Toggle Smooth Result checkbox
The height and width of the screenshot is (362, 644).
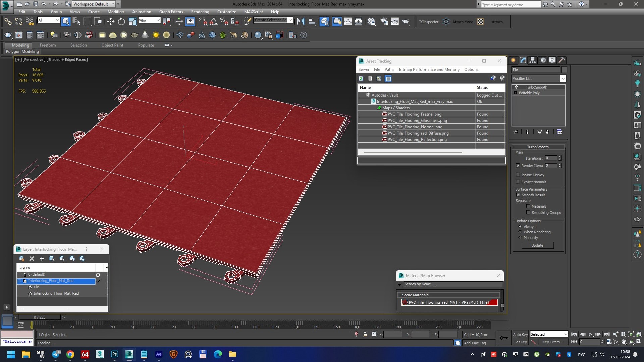click(518, 195)
